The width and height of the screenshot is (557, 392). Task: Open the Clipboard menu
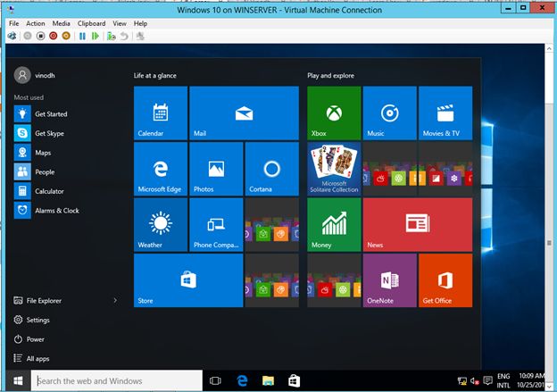[91, 23]
